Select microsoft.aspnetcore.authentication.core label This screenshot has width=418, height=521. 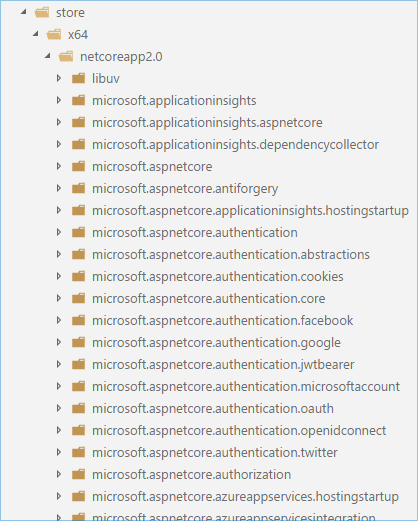click(209, 299)
